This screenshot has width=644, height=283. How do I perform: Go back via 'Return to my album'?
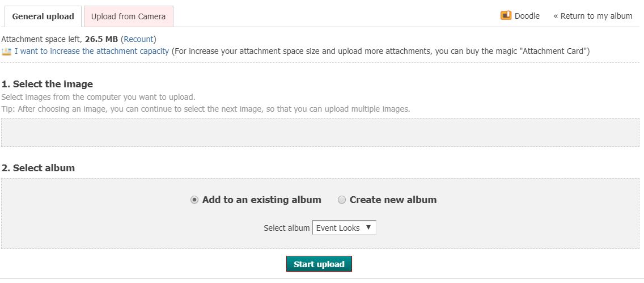point(592,16)
